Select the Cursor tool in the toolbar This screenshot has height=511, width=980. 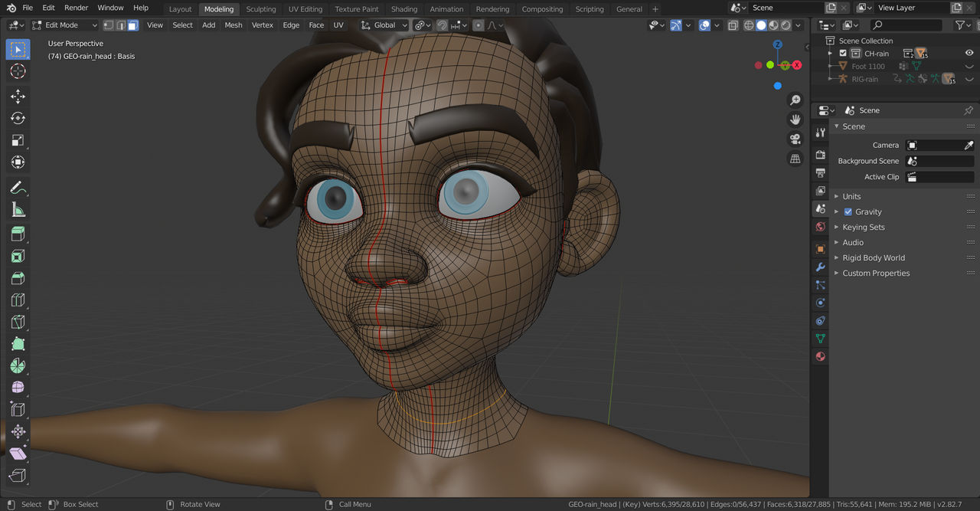pos(18,71)
